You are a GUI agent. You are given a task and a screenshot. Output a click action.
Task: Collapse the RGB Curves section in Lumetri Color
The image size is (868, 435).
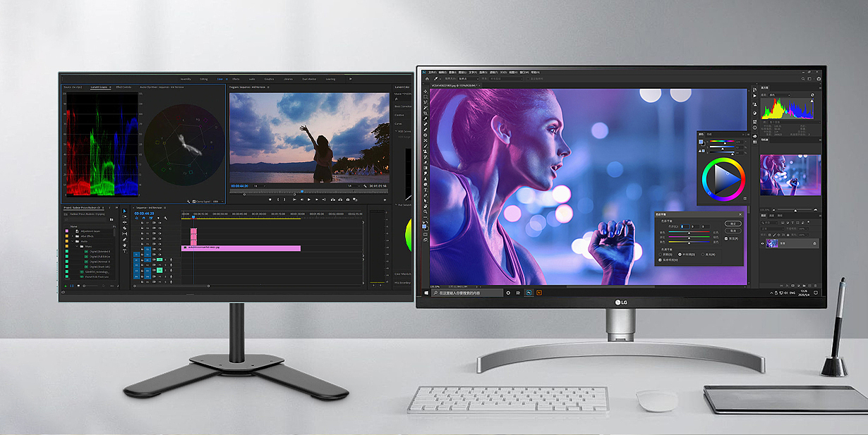coord(396,131)
